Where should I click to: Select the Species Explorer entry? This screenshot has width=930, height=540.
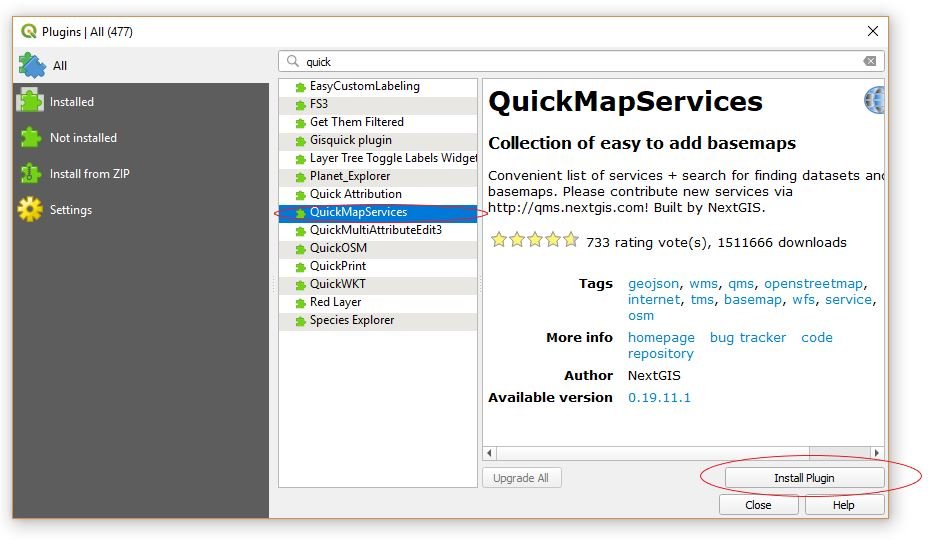pos(378,320)
